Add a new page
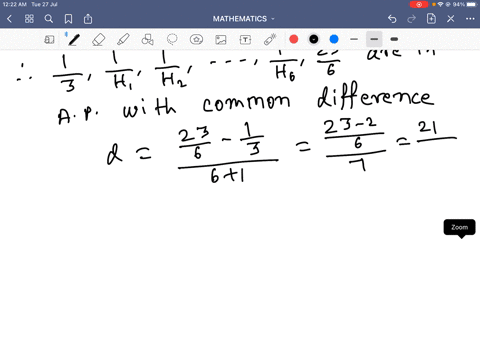Image resolution: width=480 pixels, height=360 pixels. coord(431,19)
